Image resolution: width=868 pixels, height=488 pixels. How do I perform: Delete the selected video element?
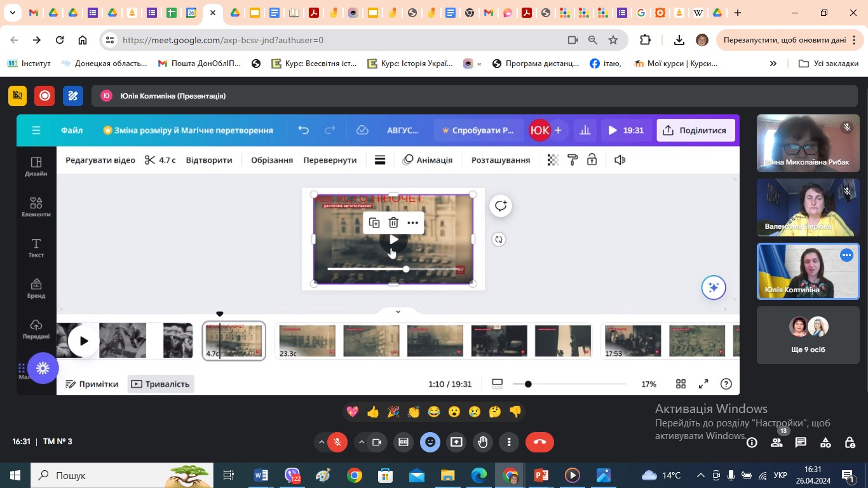click(393, 222)
